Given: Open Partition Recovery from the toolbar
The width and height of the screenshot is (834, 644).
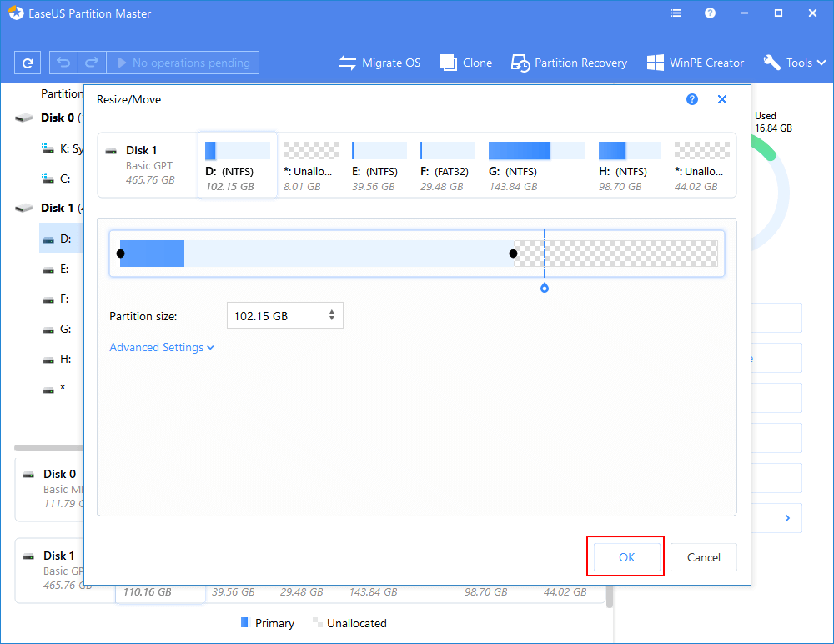Looking at the screenshot, I should (569, 63).
